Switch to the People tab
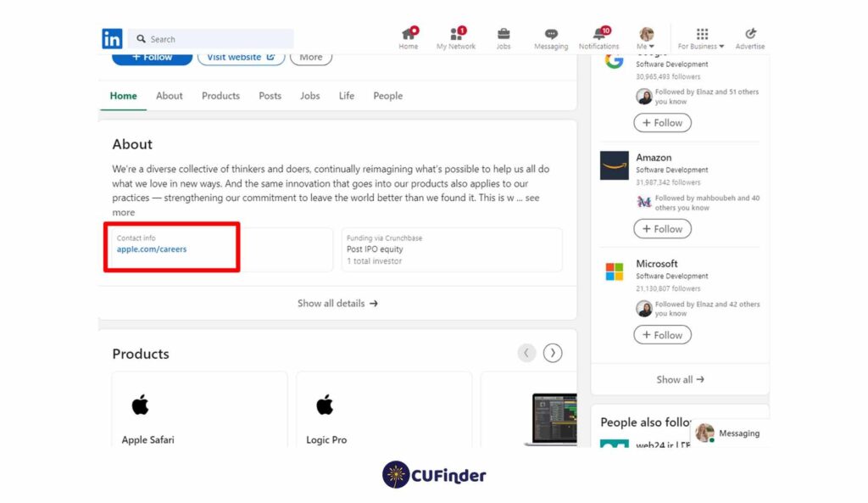 click(387, 96)
